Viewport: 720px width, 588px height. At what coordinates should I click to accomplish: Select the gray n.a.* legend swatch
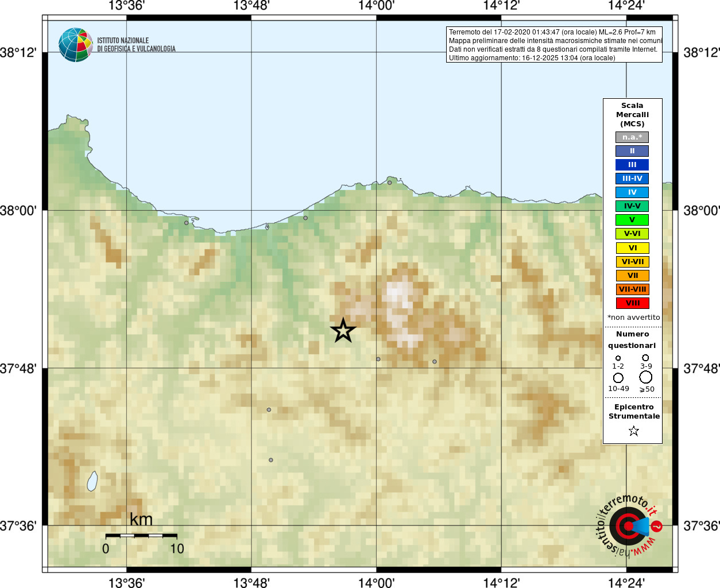coord(632,137)
